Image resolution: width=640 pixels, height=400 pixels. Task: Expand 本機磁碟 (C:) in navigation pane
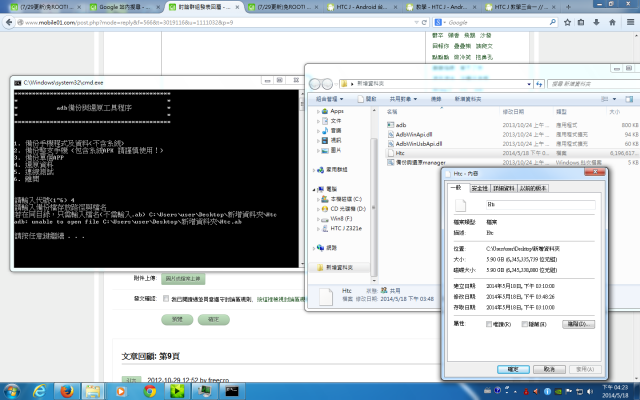[x=318, y=199]
